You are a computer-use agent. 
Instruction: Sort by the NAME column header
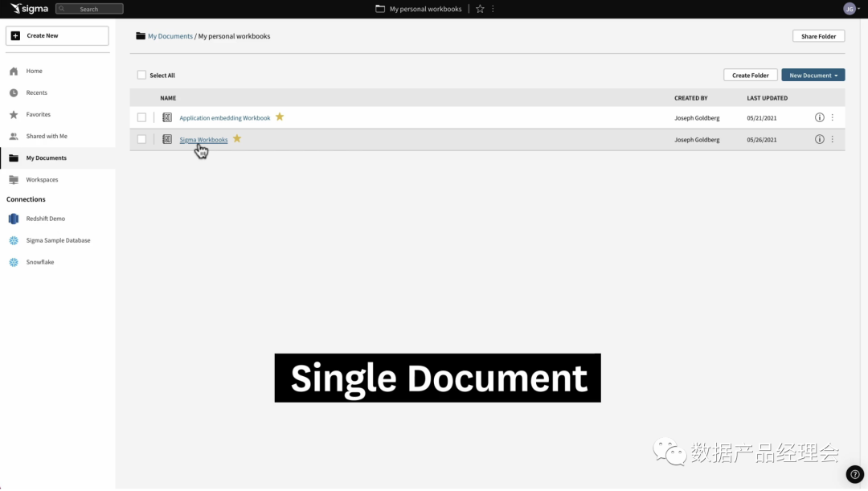168,98
